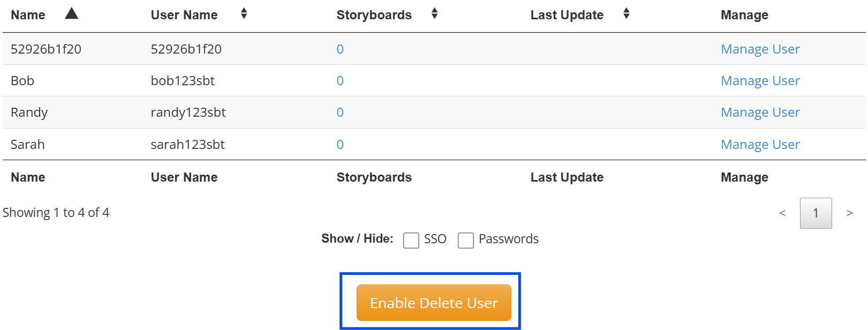Open Manage User for Sarah

point(760,145)
